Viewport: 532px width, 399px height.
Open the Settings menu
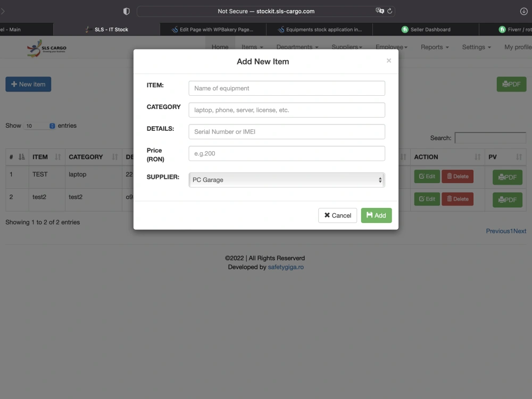pyautogui.click(x=476, y=47)
